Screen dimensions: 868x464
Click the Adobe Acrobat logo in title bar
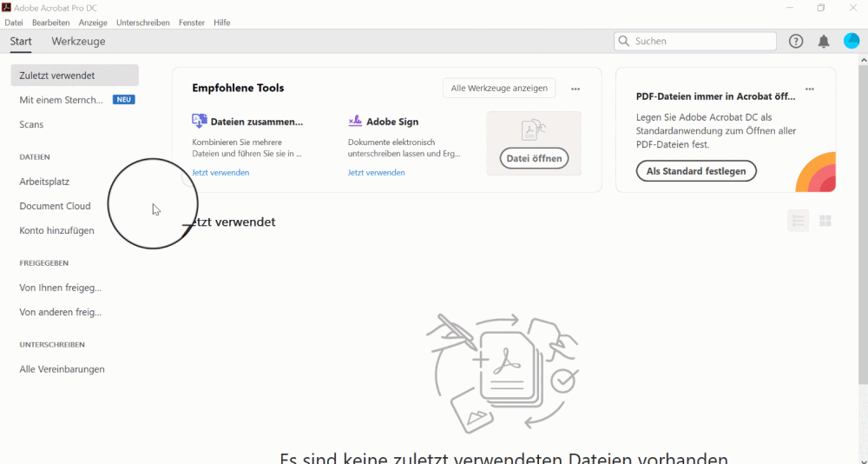tap(7, 8)
